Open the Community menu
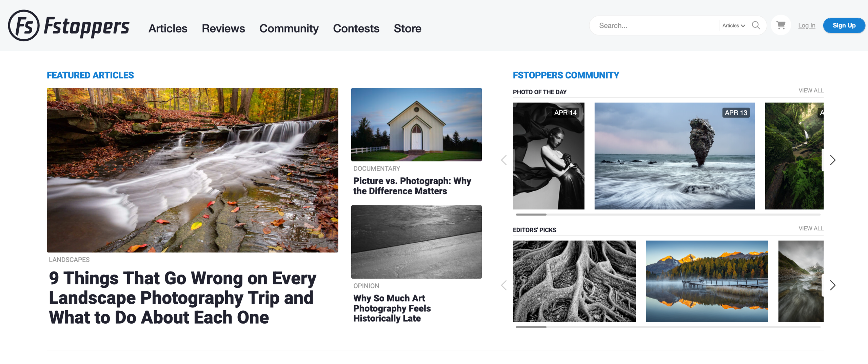The height and width of the screenshot is (364, 868). click(x=289, y=28)
